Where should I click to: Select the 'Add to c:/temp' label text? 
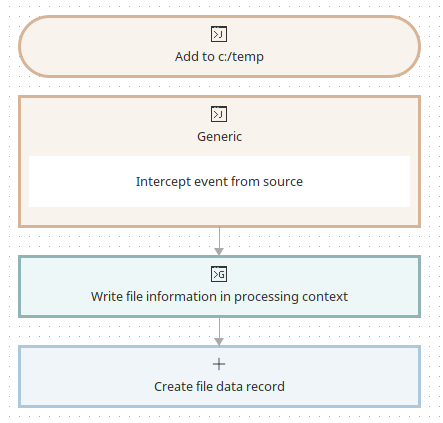pyautogui.click(x=219, y=57)
